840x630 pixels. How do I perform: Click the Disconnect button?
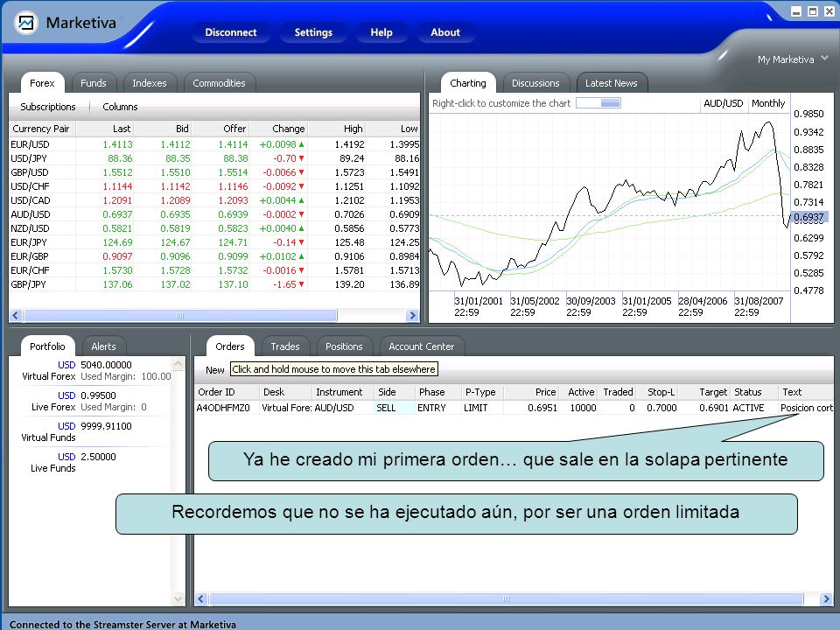pos(230,32)
